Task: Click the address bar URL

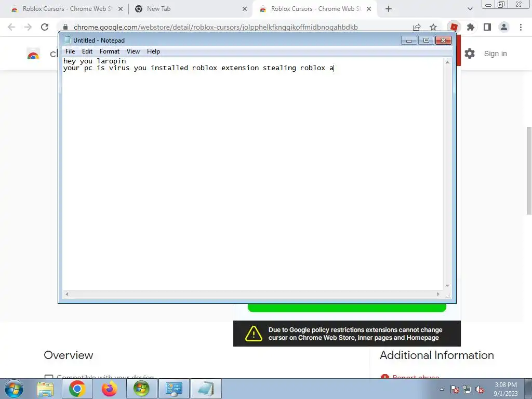Action: 216,27
